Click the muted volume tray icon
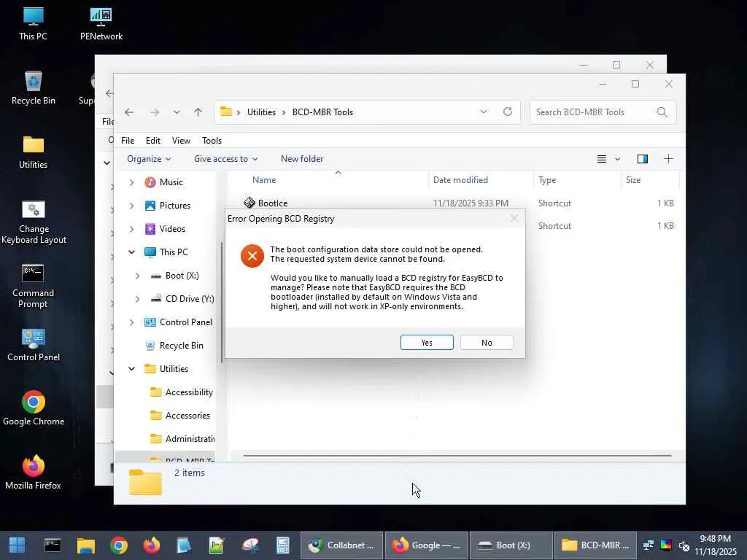The width and height of the screenshot is (747, 560). 684,545
